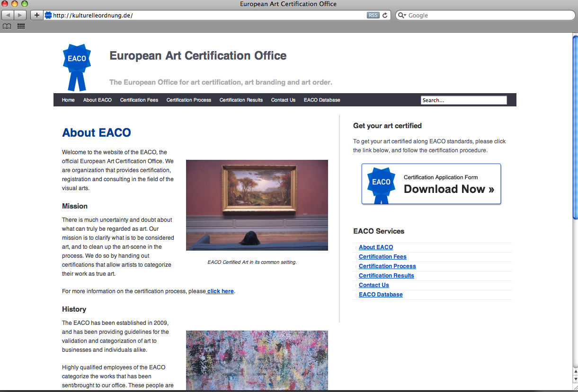Screen dimensions: 578x392
Task: Open bookmarks with the open book icon
Action: pos(7,26)
